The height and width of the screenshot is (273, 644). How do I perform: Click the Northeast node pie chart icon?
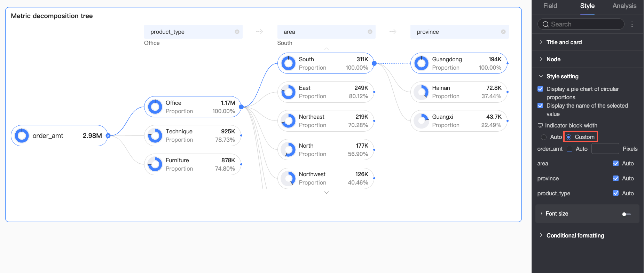click(x=288, y=121)
